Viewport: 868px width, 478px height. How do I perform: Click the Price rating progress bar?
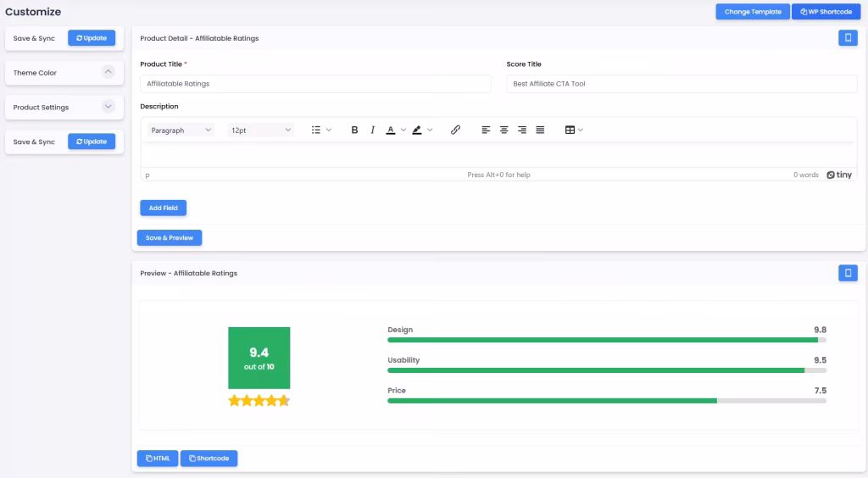[607, 401]
